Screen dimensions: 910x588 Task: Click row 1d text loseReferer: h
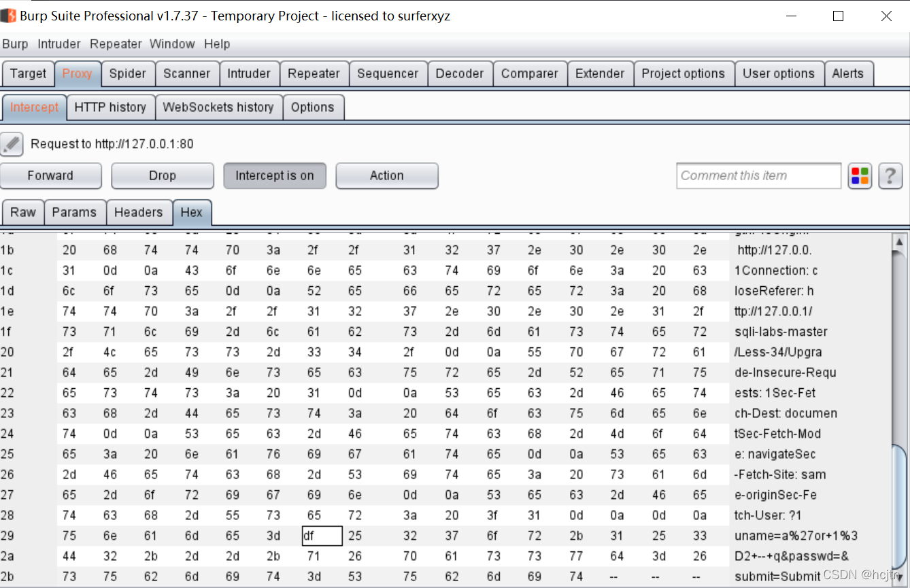click(x=774, y=291)
